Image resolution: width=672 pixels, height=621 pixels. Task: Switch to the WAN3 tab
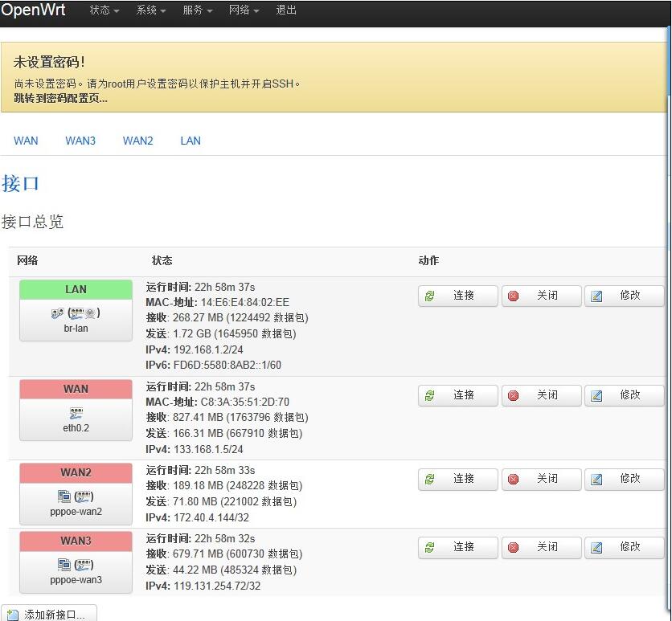click(80, 141)
